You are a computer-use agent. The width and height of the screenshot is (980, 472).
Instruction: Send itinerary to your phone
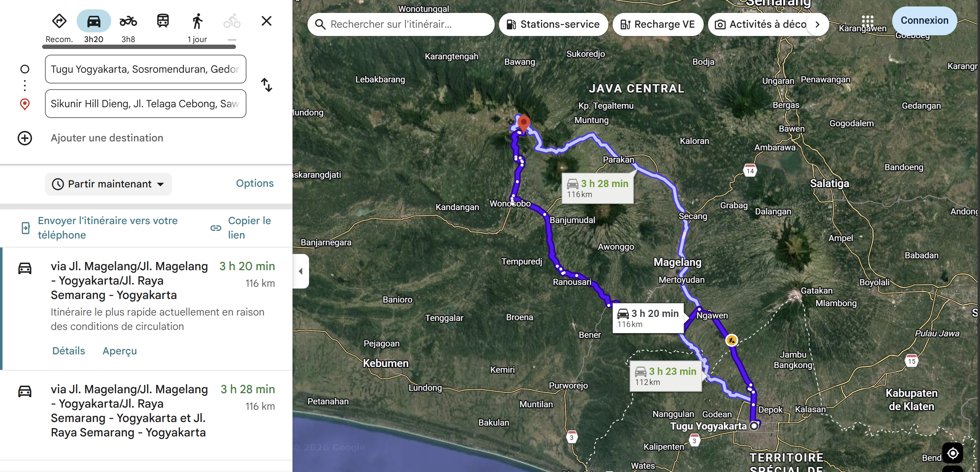tap(108, 228)
